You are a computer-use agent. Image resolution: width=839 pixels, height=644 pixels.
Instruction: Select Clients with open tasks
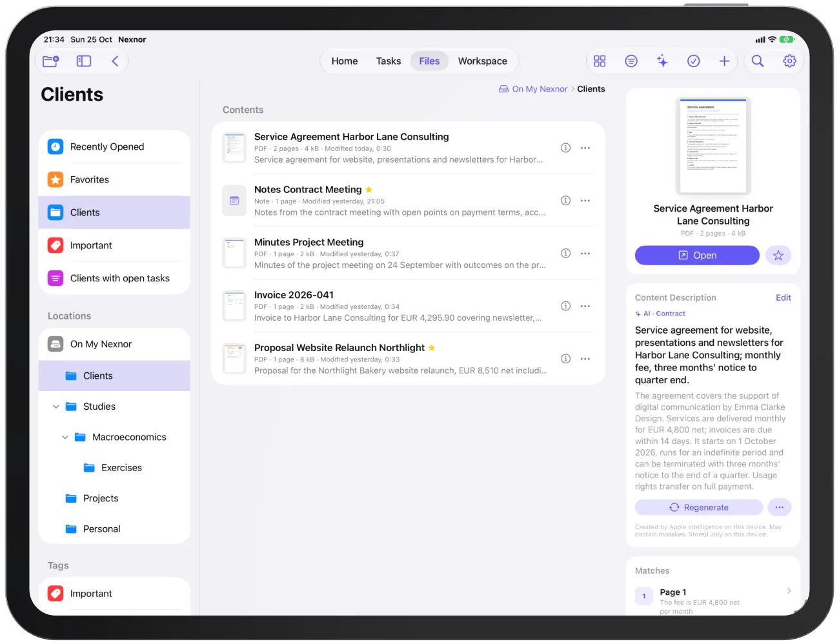(x=115, y=278)
